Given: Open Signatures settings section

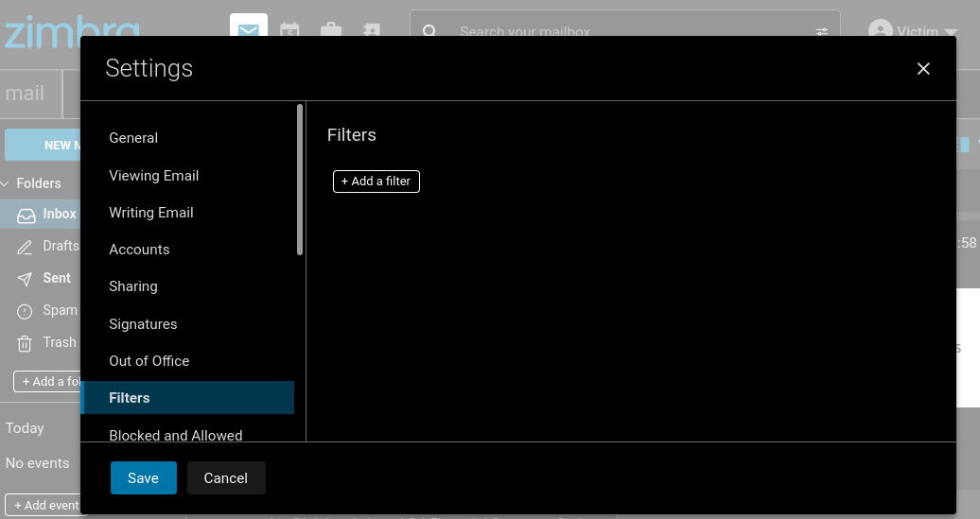Looking at the screenshot, I should click(143, 324).
